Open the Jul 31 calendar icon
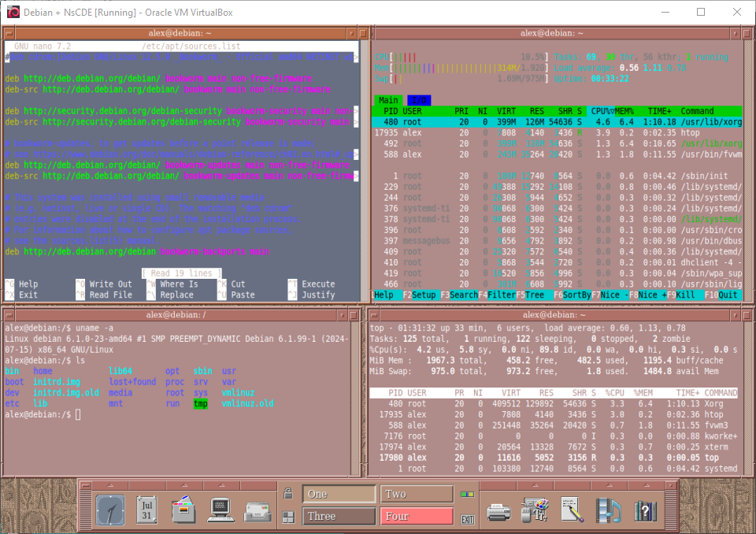Image resolution: width=756 pixels, height=534 pixels. (x=146, y=510)
